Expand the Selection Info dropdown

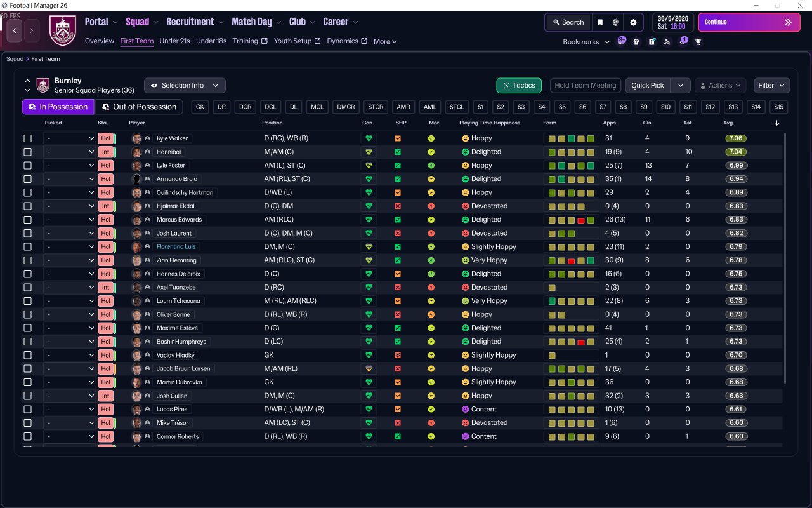[x=185, y=85]
